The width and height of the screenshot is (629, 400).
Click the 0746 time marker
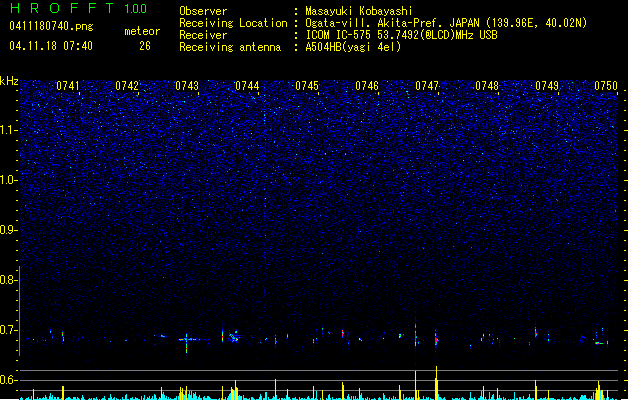[367, 86]
